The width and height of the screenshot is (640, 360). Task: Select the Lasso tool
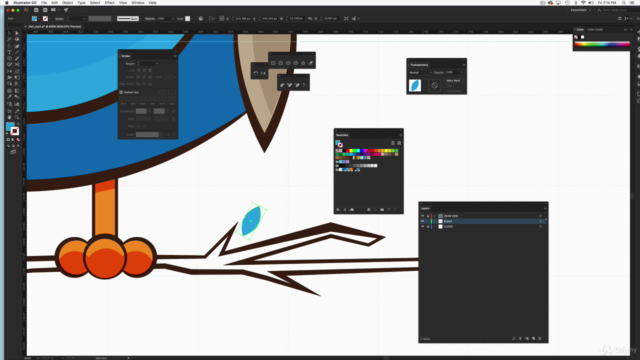(x=17, y=39)
